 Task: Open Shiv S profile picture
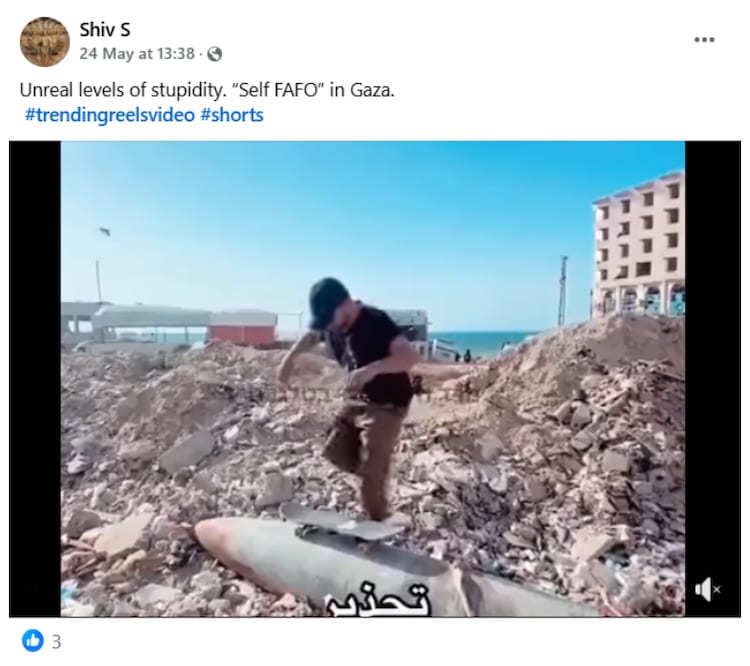tap(44, 42)
